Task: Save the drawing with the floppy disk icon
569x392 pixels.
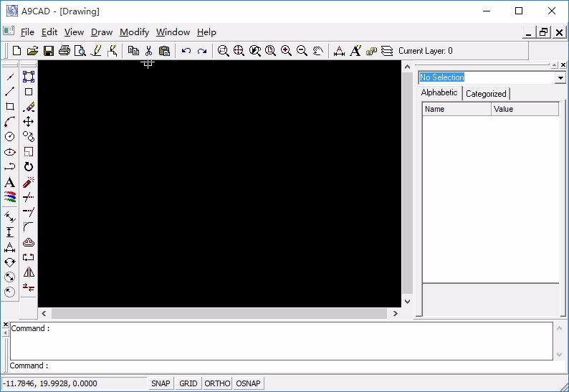Action: click(x=49, y=51)
